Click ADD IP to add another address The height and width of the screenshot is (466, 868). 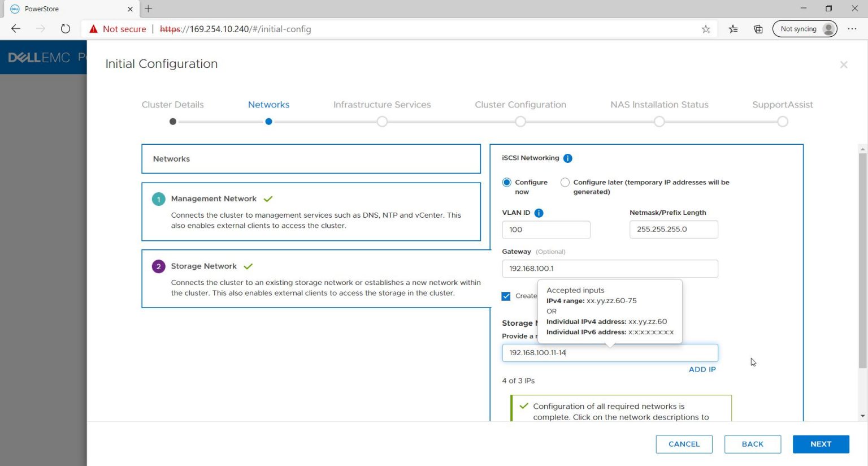click(x=702, y=369)
